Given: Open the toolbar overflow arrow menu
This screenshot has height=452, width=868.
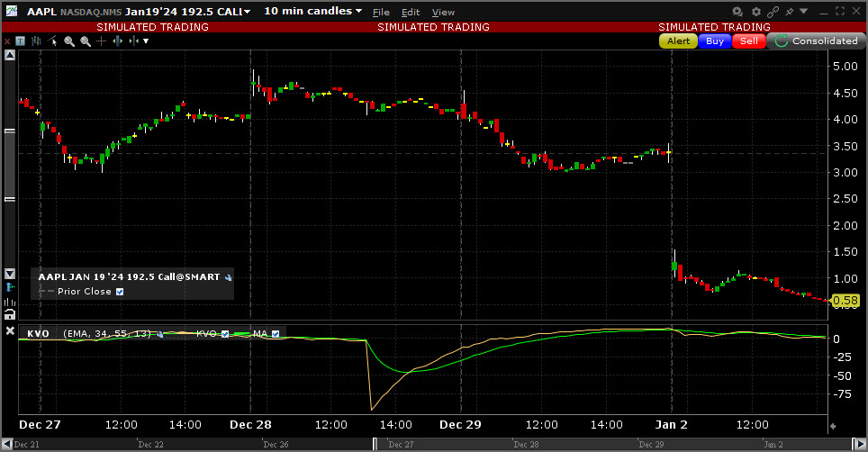Looking at the screenshot, I should (x=146, y=41).
